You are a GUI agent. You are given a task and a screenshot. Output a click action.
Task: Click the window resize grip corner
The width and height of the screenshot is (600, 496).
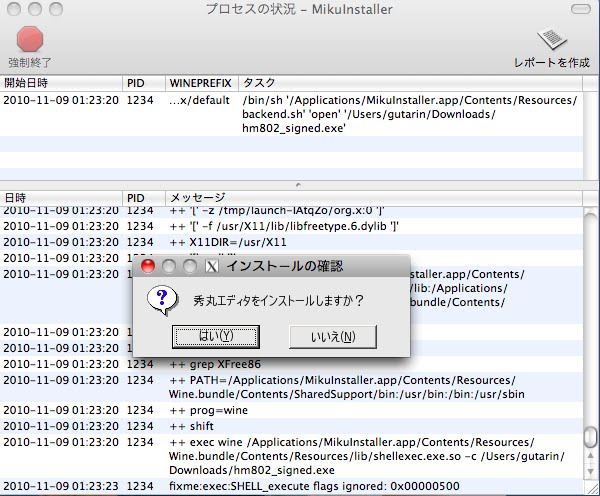(593, 489)
